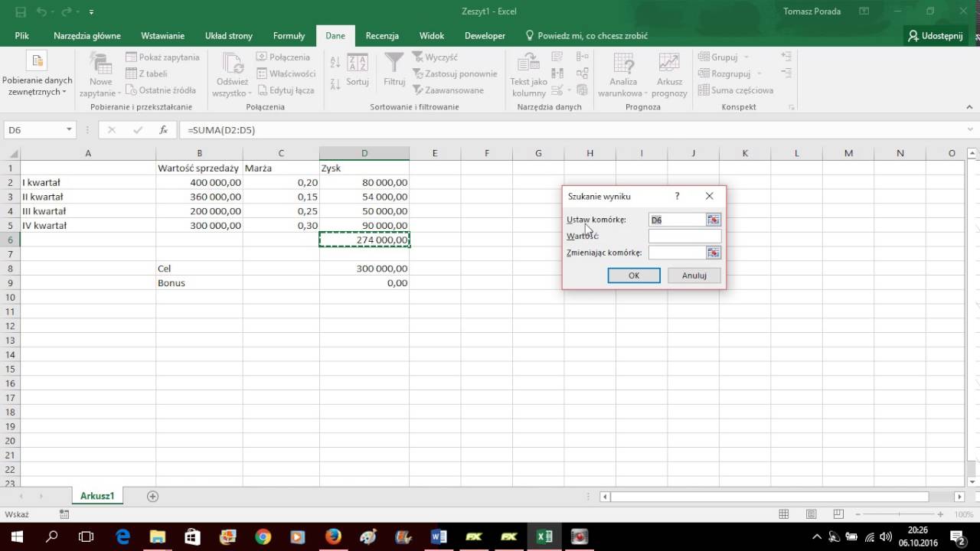
Task: Click in Zmieniając komórkę field
Action: (677, 253)
